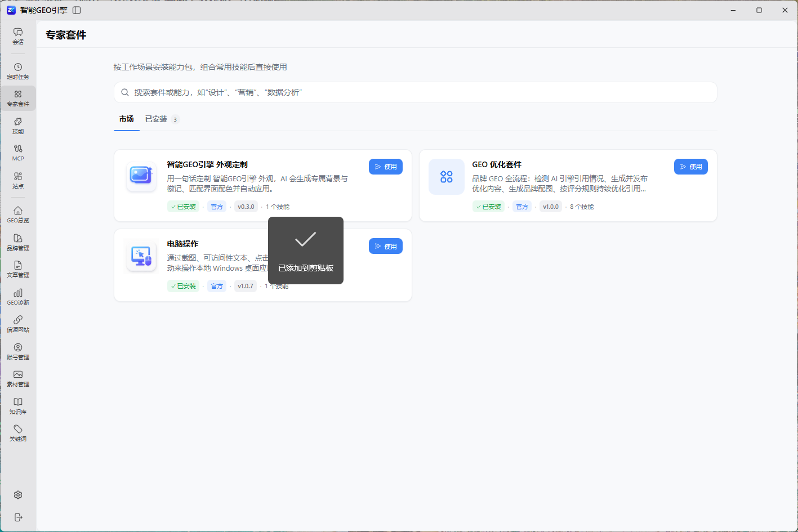Click the search magnifier icon
The width and height of the screenshot is (798, 532).
click(x=125, y=92)
